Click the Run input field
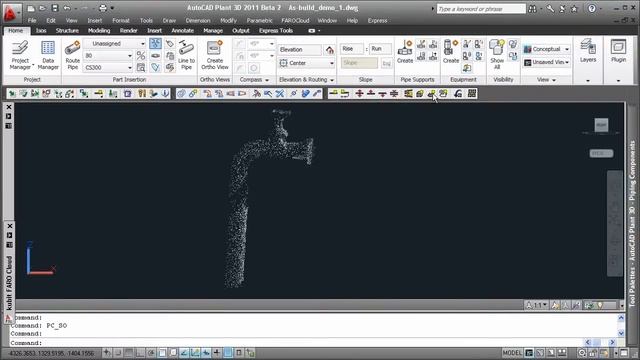 pyautogui.click(x=380, y=49)
